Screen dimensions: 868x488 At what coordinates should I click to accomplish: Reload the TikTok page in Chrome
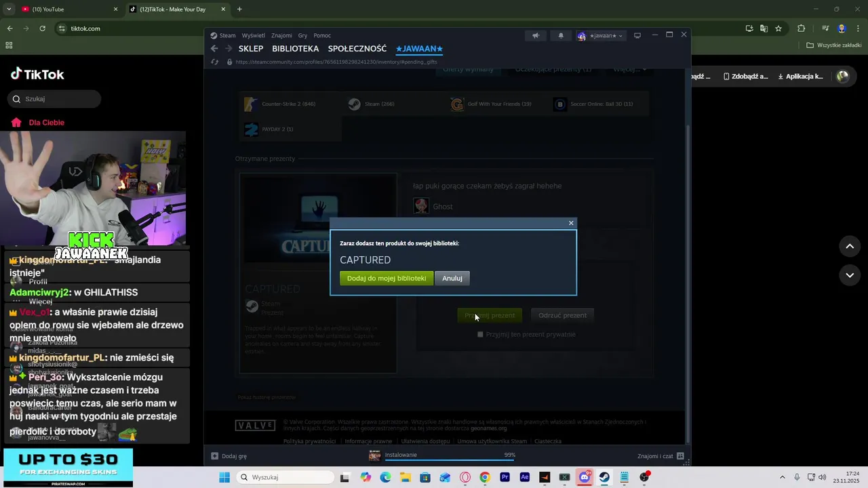[x=42, y=28]
